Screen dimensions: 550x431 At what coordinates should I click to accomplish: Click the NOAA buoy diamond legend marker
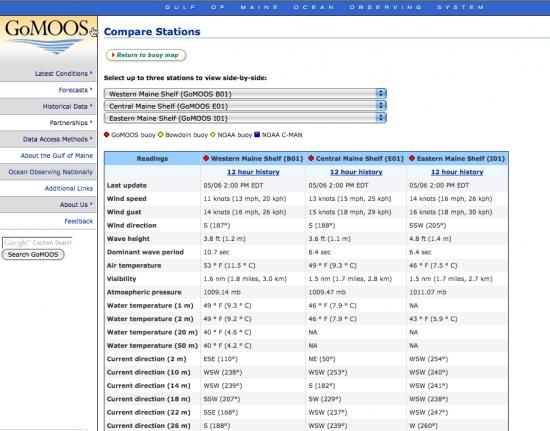point(213,134)
